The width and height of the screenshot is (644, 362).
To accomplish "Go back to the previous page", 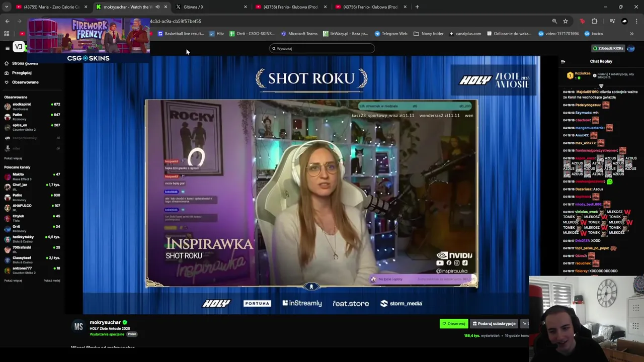I will pos(7,21).
